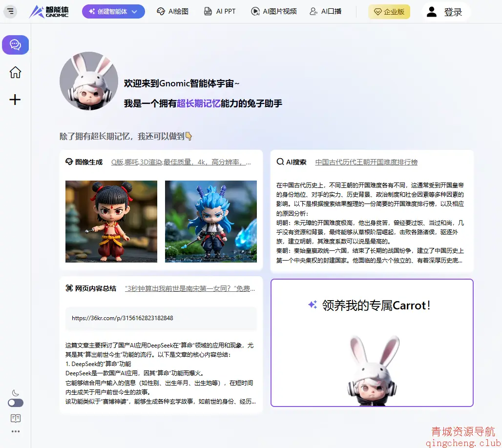Expand the 创建智能体 dropdown
The width and height of the screenshot is (502, 448).
113,11
